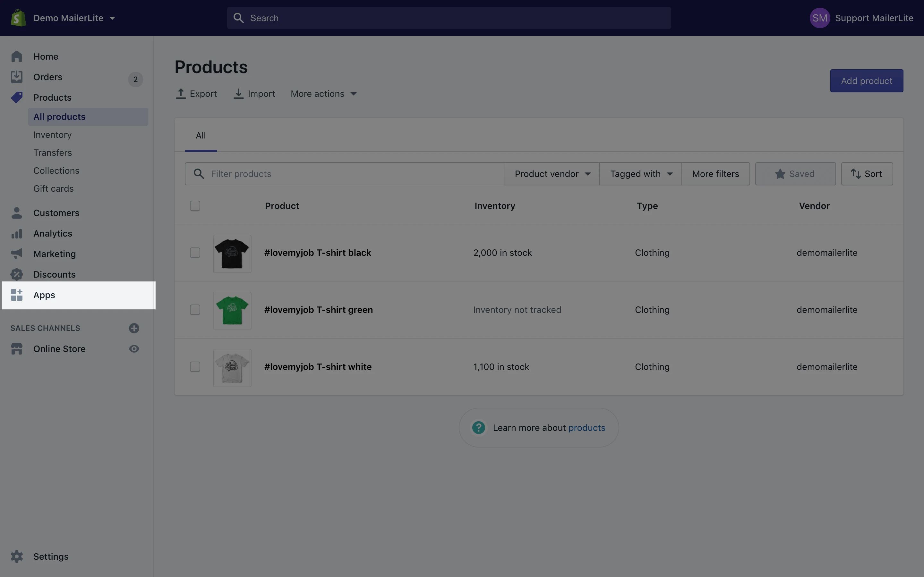The width and height of the screenshot is (924, 577).
Task: Click the Shopify logo icon
Action: click(x=18, y=18)
